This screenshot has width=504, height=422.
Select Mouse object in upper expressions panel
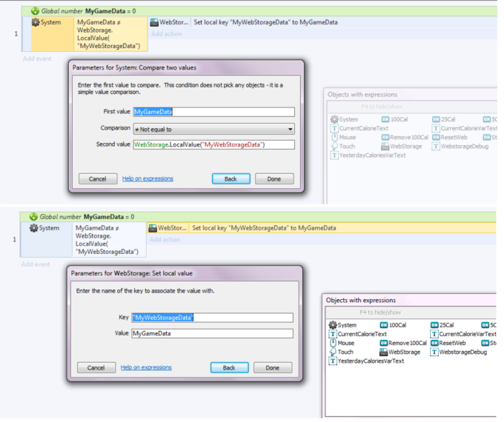tap(344, 138)
